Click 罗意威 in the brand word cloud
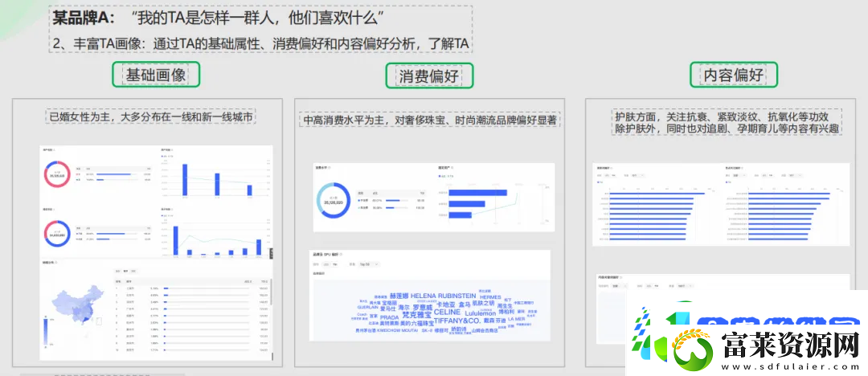The width and height of the screenshot is (868, 376). (423, 308)
